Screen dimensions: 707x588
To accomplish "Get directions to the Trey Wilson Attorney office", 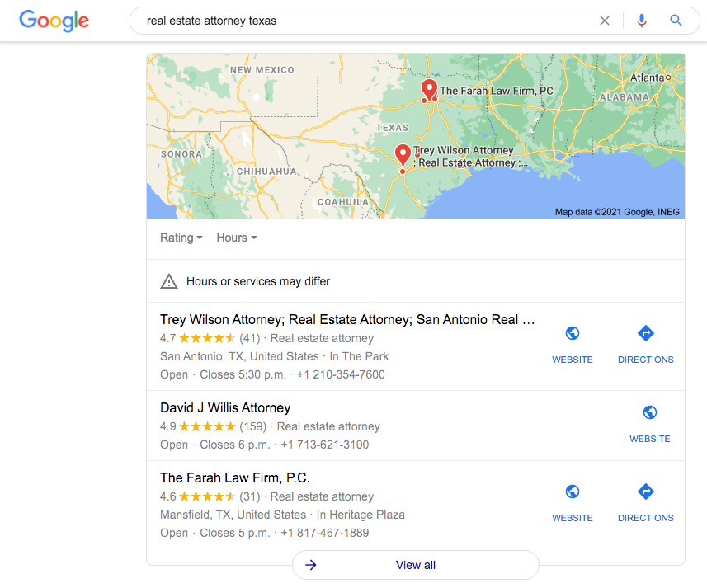I will (646, 333).
